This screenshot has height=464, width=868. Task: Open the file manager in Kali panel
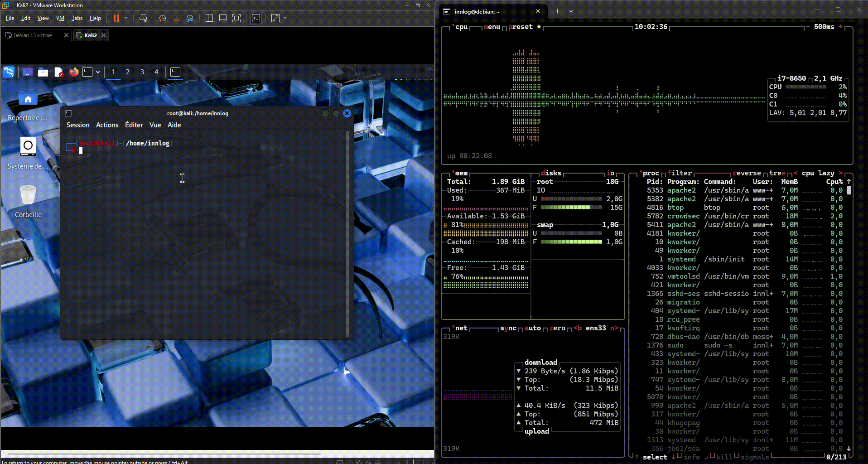coord(43,72)
